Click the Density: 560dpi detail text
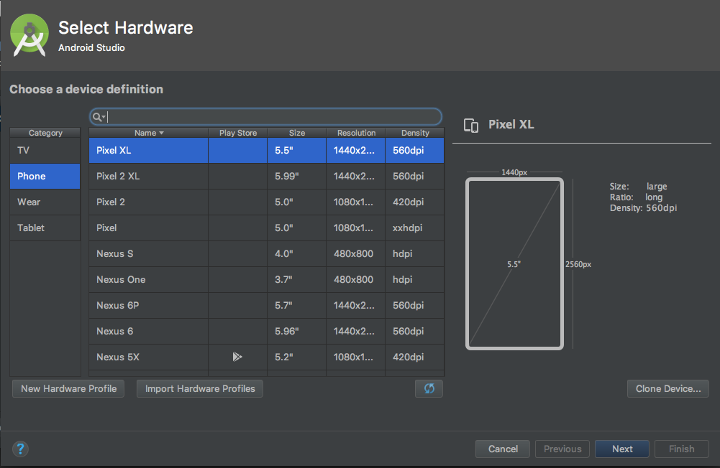The width and height of the screenshot is (720, 468). (x=643, y=208)
